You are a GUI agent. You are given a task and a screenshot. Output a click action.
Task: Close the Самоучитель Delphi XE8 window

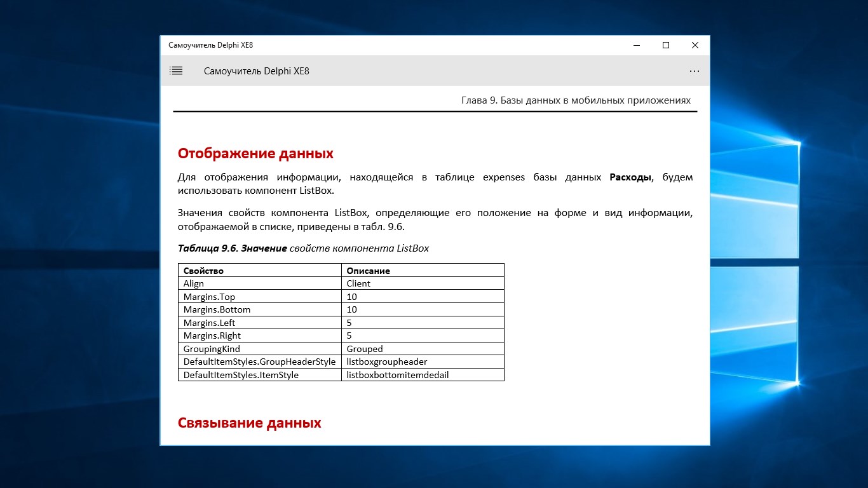point(695,45)
